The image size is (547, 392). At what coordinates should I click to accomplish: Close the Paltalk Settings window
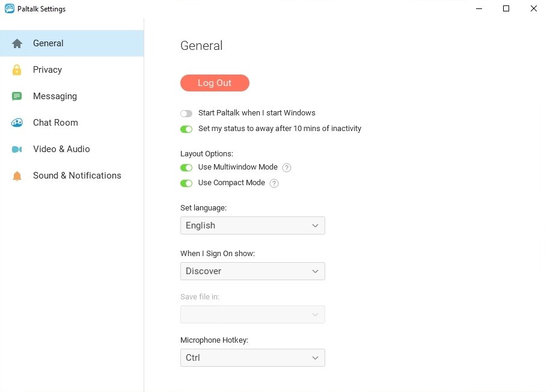click(533, 8)
